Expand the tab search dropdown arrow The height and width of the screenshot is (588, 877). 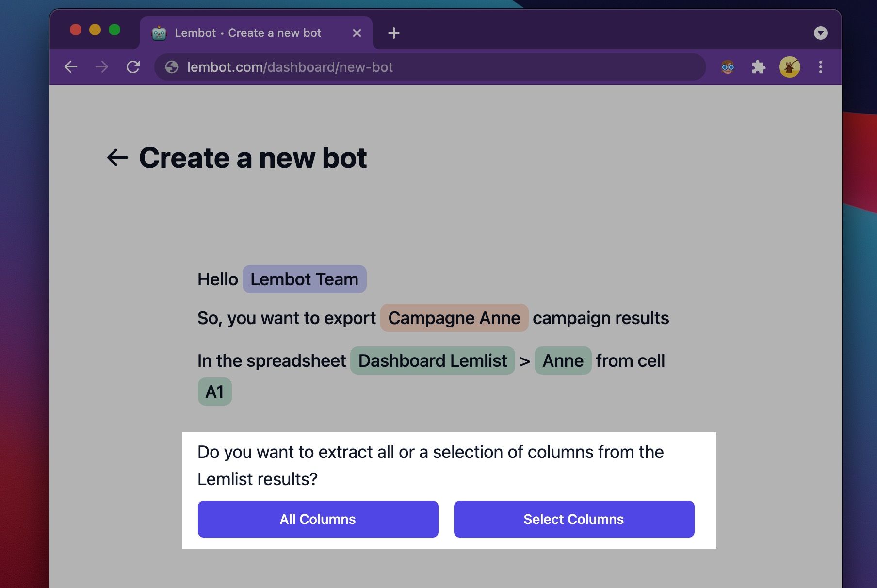(x=821, y=33)
